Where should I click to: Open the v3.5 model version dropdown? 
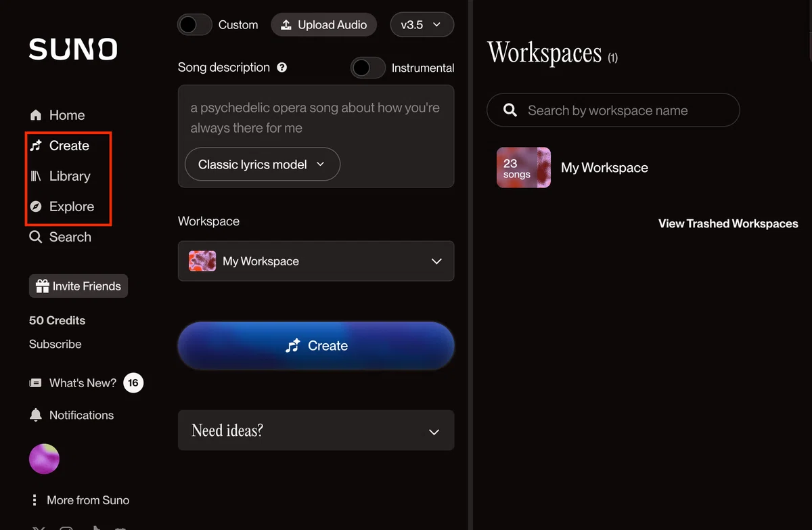pyautogui.click(x=422, y=25)
